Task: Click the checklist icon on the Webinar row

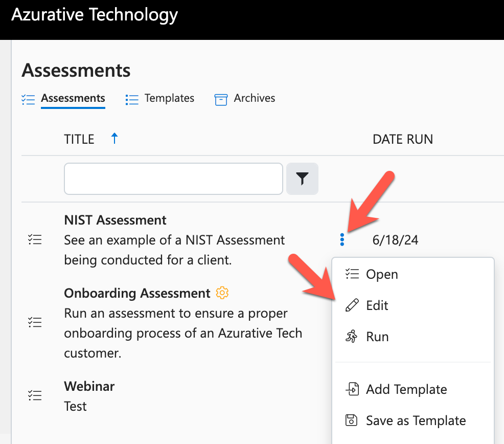Action: (35, 395)
